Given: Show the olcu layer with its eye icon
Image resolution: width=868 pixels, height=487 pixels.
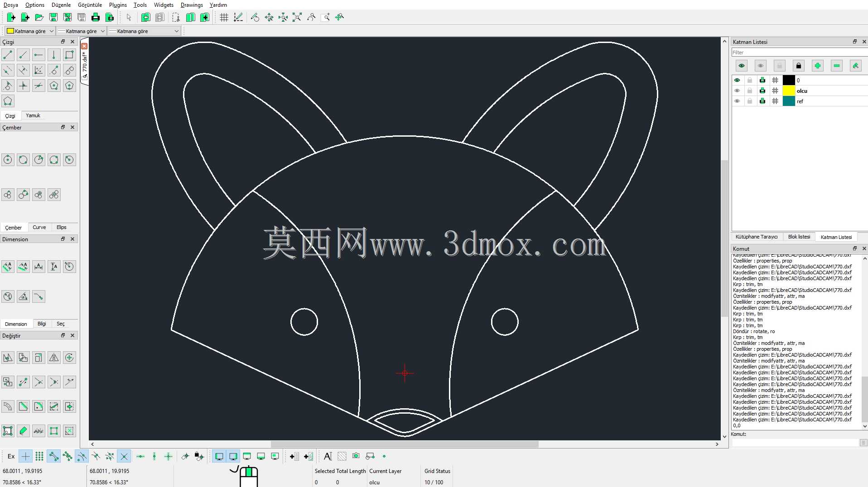Looking at the screenshot, I should (x=737, y=91).
